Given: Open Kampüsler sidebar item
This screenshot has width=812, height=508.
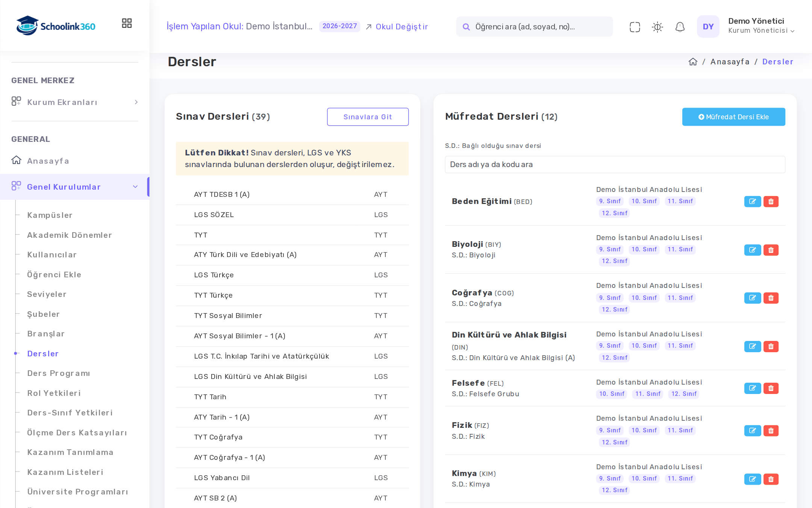Looking at the screenshot, I should pyautogui.click(x=50, y=215).
